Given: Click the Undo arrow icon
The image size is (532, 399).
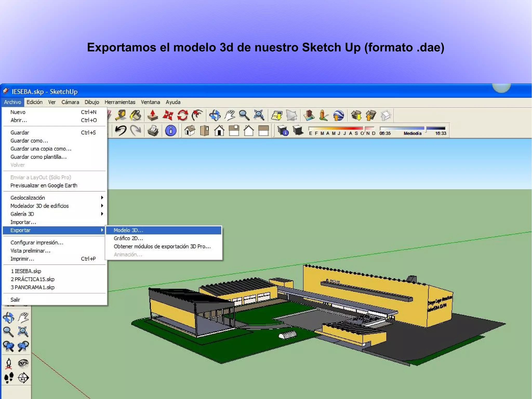Looking at the screenshot, I should tap(121, 130).
